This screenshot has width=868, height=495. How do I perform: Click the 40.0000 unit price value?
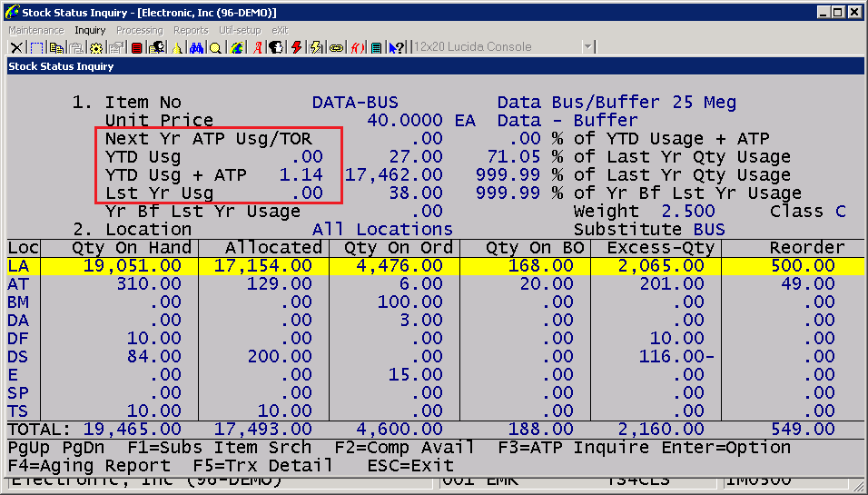(x=405, y=120)
